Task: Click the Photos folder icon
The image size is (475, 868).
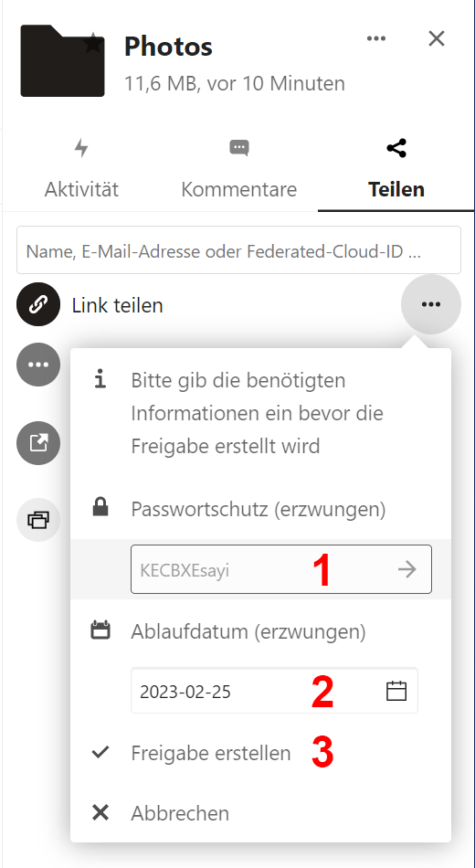Action: 62,61
